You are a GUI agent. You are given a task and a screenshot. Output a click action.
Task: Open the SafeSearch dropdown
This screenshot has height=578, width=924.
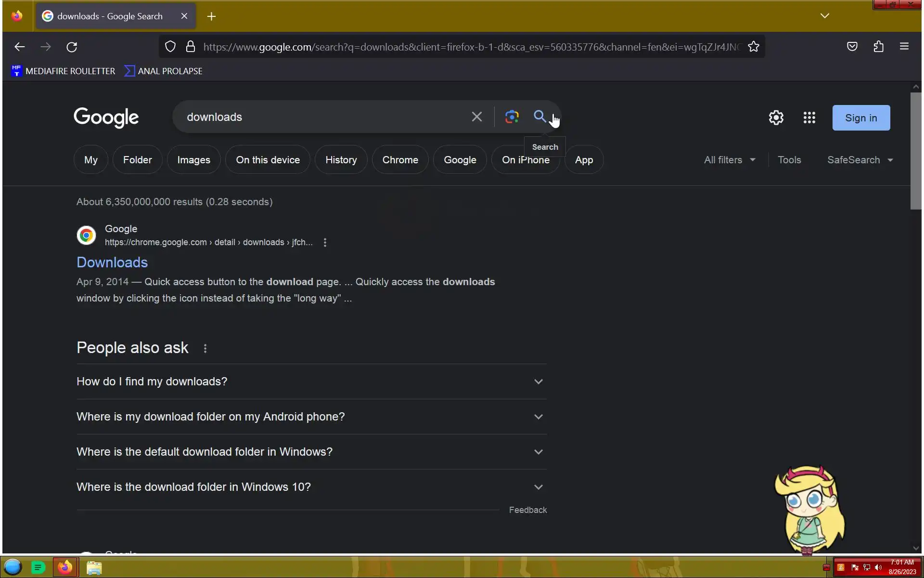click(x=860, y=160)
